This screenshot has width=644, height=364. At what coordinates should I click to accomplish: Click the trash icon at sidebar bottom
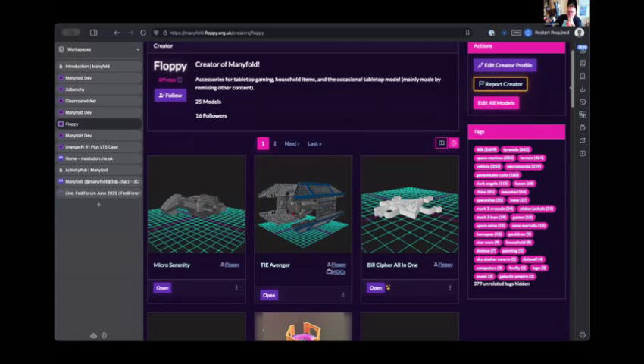(105, 335)
